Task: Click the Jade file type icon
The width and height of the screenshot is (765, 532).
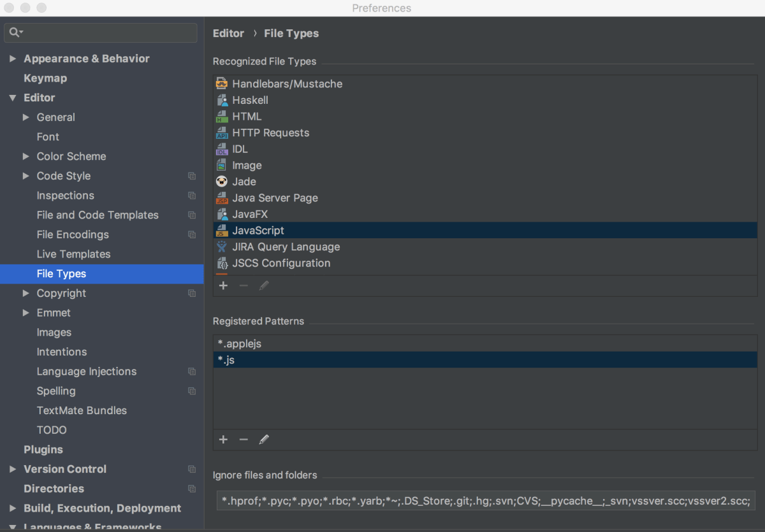Action: pyautogui.click(x=222, y=181)
